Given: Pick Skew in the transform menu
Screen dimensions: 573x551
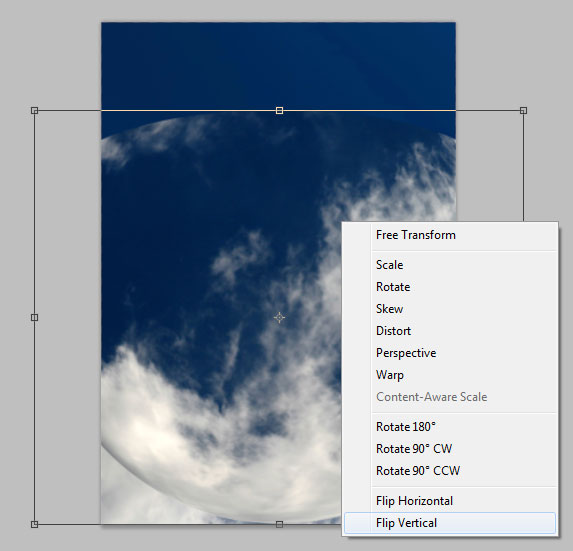Looking at the screenshot, I should pyautogui.click(x=450, y=309).
